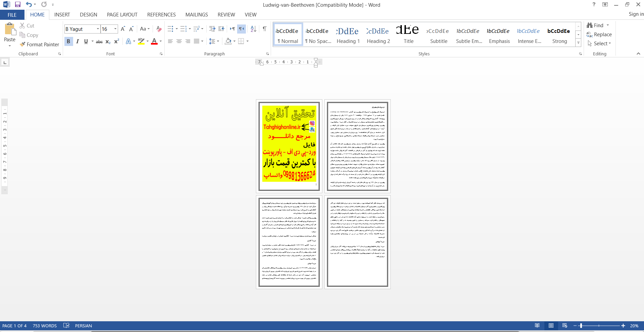Apply subscript formatting
This screenshot has width=644, height=332.
[x=108, y=42]
